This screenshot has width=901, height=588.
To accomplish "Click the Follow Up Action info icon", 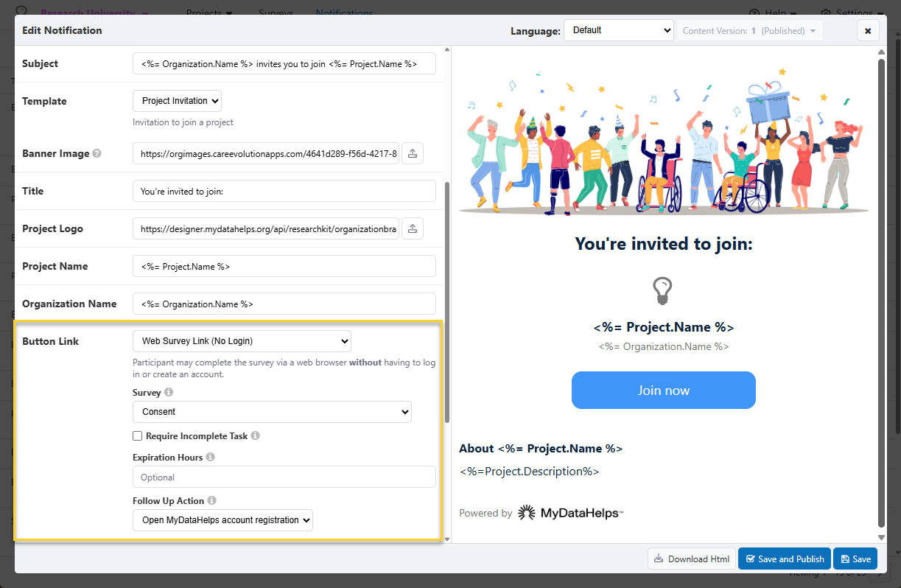I will point(212,501).
